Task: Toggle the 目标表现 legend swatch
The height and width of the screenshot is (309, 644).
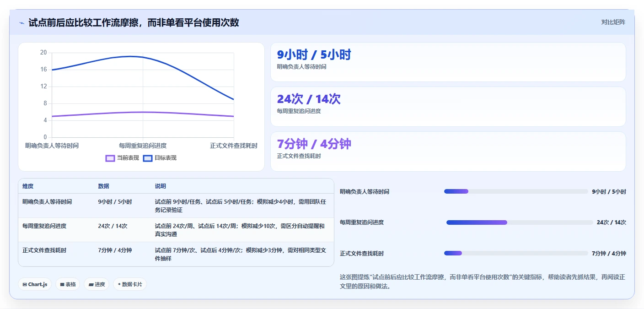Action: pos(148,158)
